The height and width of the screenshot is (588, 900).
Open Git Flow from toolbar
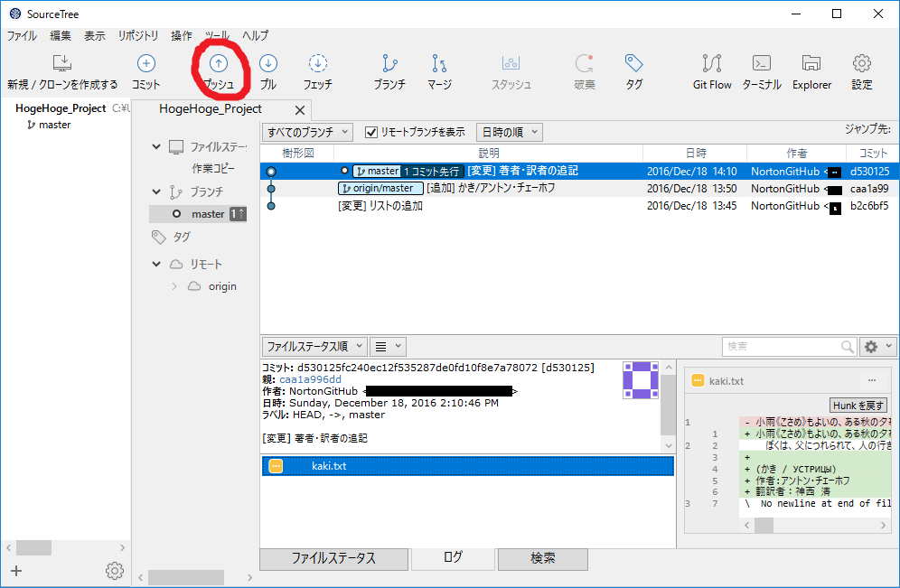[x=712, y=72]
